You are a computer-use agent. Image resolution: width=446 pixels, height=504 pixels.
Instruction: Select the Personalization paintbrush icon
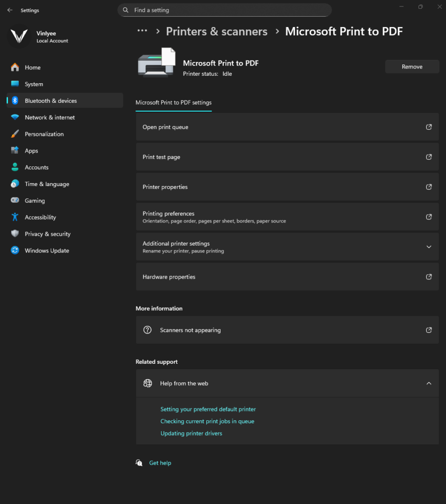coord(15,134)
